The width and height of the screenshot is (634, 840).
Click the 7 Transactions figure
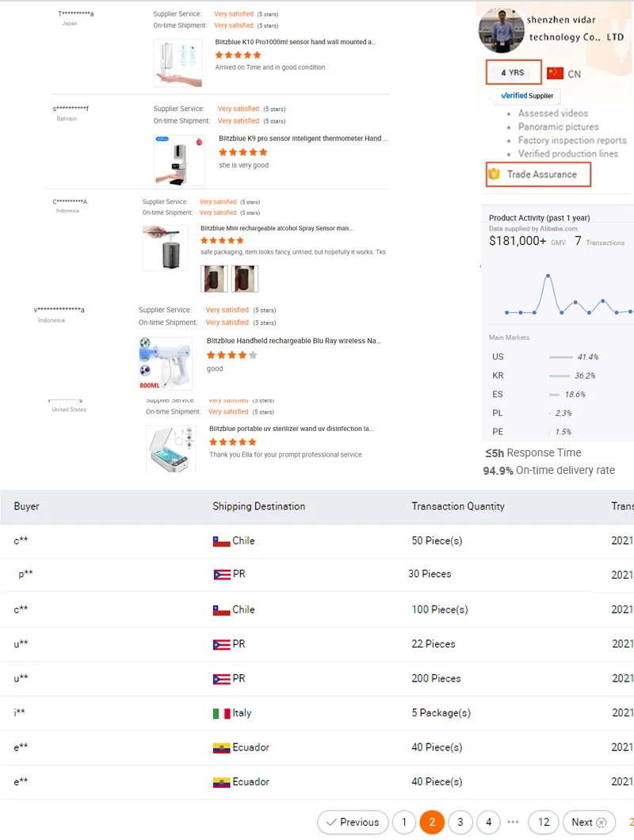[599, 242]
